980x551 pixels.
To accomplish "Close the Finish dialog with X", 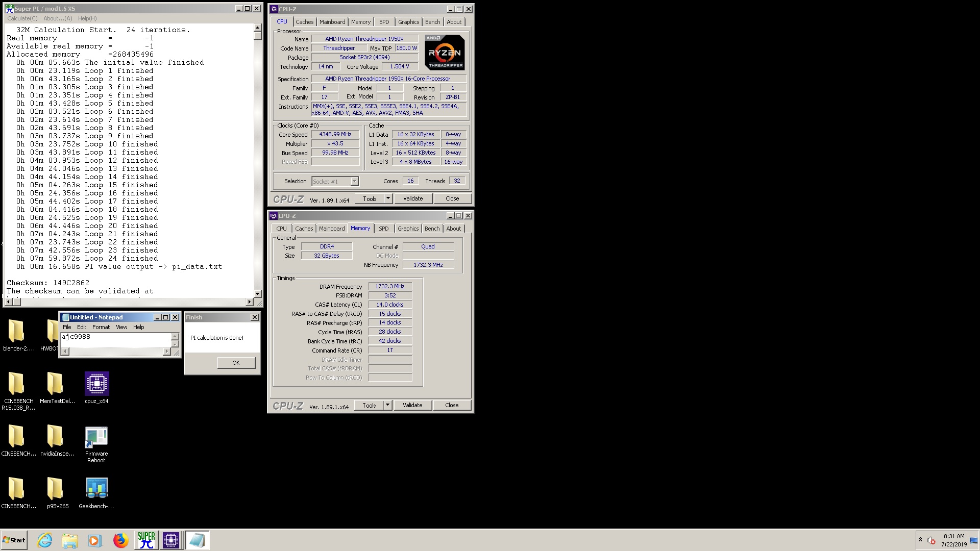I will [254, 317].
